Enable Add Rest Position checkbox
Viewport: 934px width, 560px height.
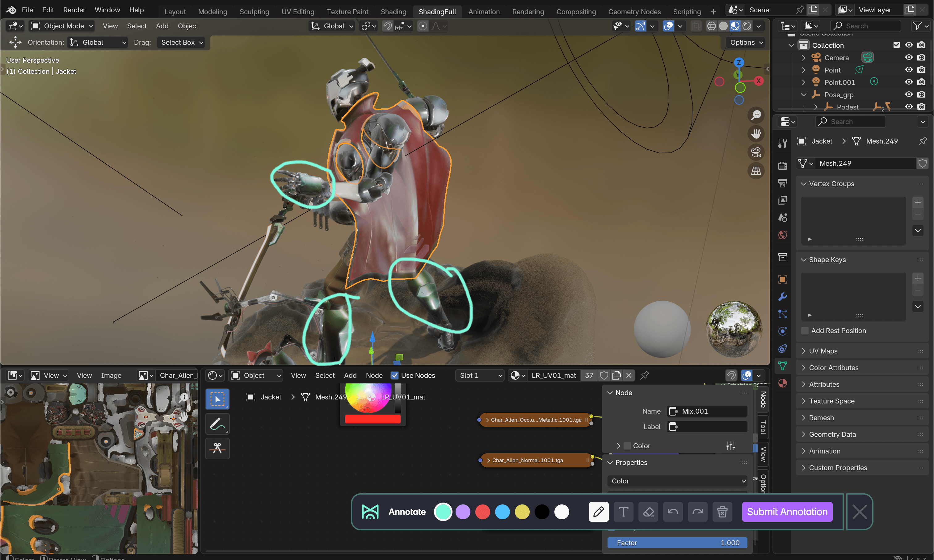point(805,331)
